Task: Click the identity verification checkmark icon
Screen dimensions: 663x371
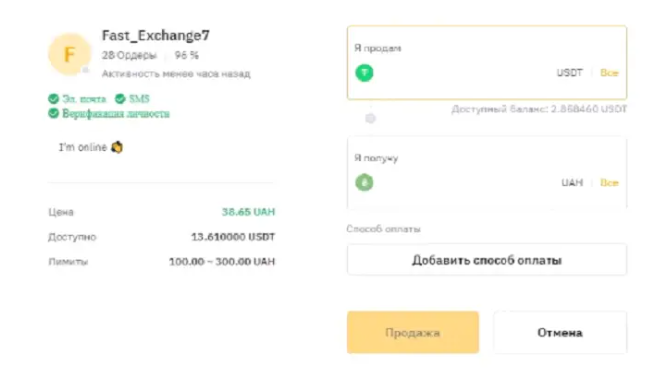Action: click(53, 113)
